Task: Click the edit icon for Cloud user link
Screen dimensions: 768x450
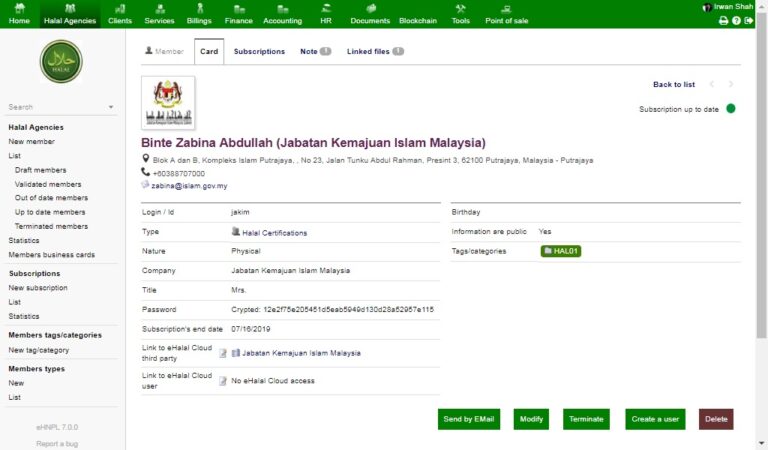Action: [x=223, y=381]
